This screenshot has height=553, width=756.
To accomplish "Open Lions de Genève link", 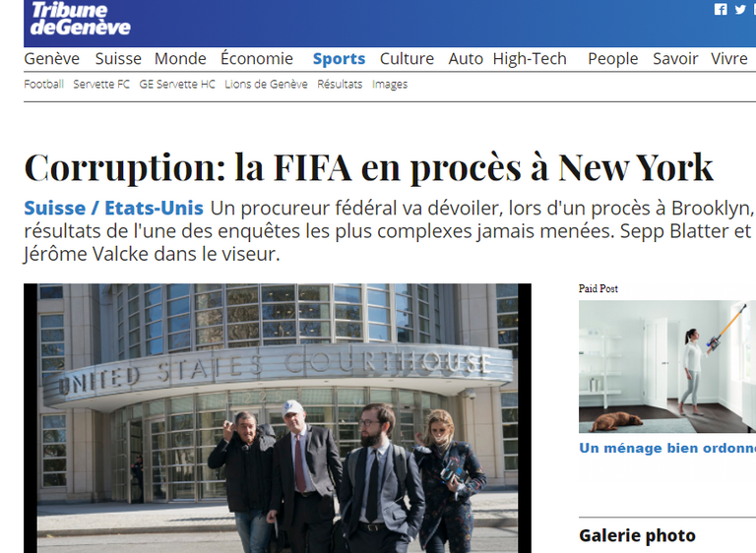I will (266, 85).
